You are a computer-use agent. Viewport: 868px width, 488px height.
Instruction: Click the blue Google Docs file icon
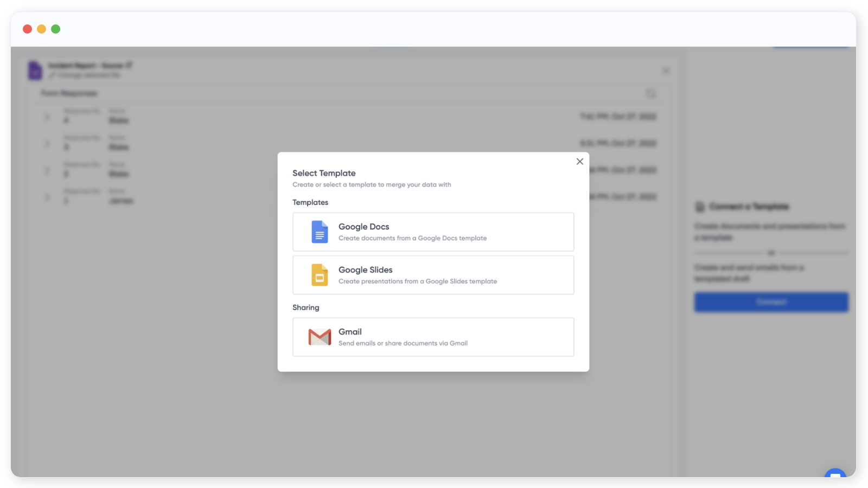click(x=320, y=232)
